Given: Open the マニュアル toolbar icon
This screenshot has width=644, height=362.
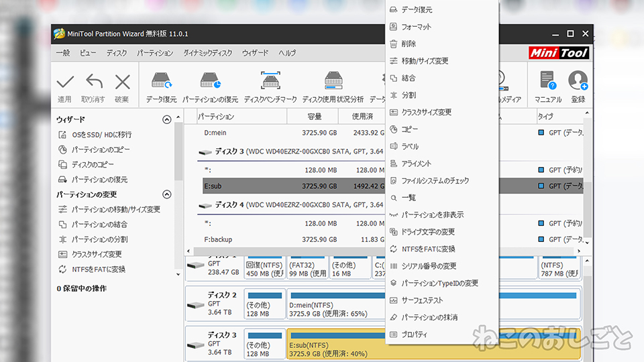Looking at the screenshot, I should [x=548, y=80].
